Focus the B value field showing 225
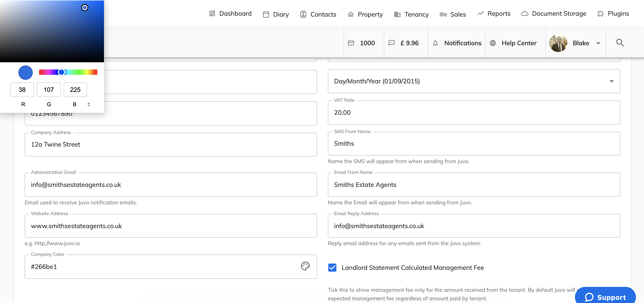 click(75, 90)
